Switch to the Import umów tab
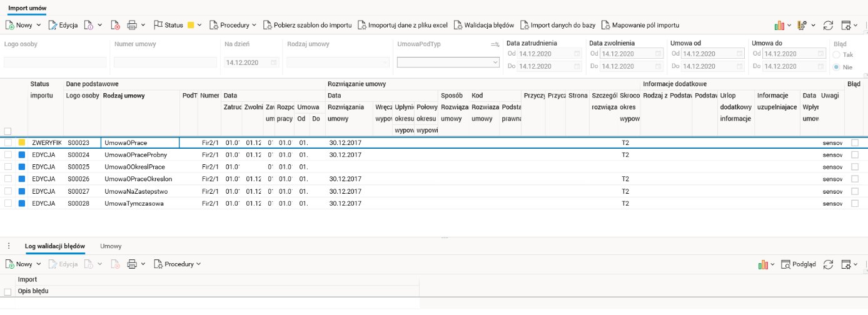This screenshot has height=315, width=868. [x=27, y=7]
